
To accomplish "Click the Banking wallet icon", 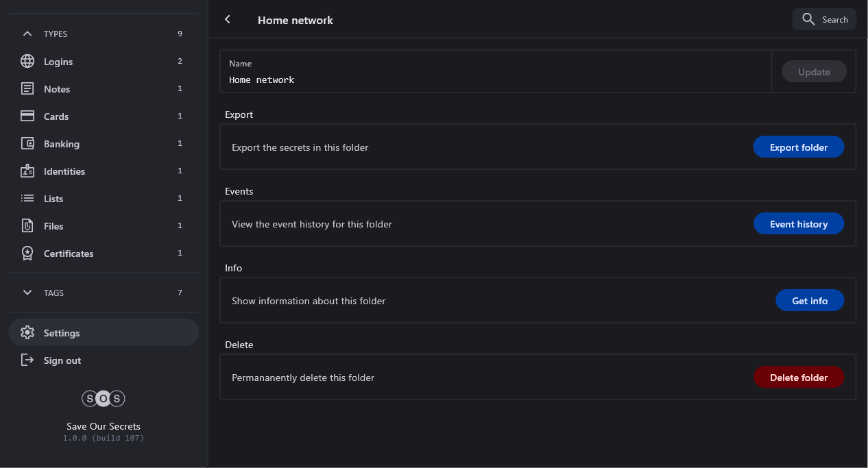I will [27, 144].
